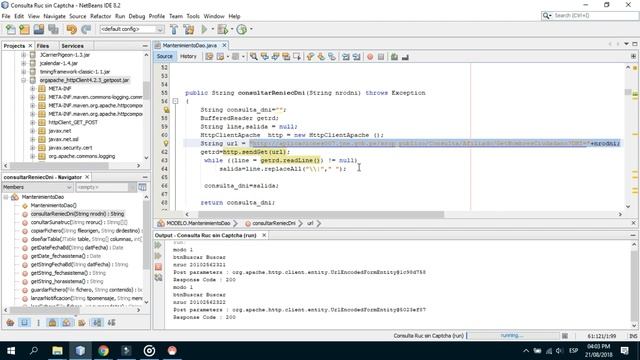The image size is (640, 360).
Task: Expand the META-INF package node
Action: click(32, 89)
